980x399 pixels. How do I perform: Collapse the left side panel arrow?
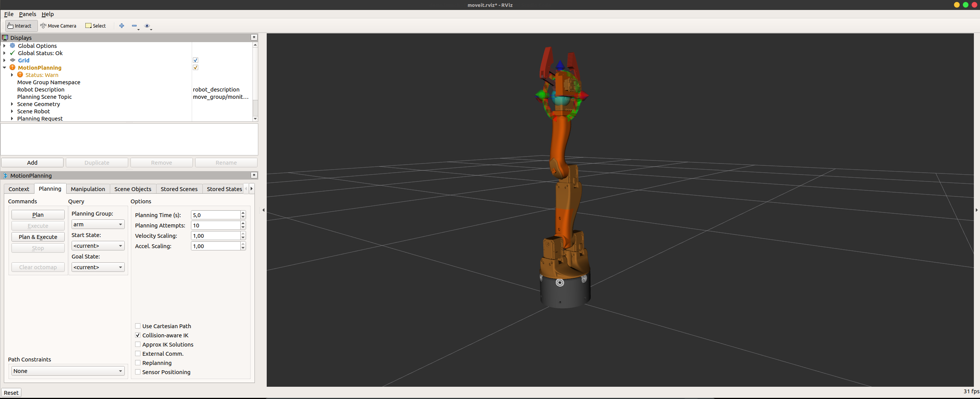point(263,210)
